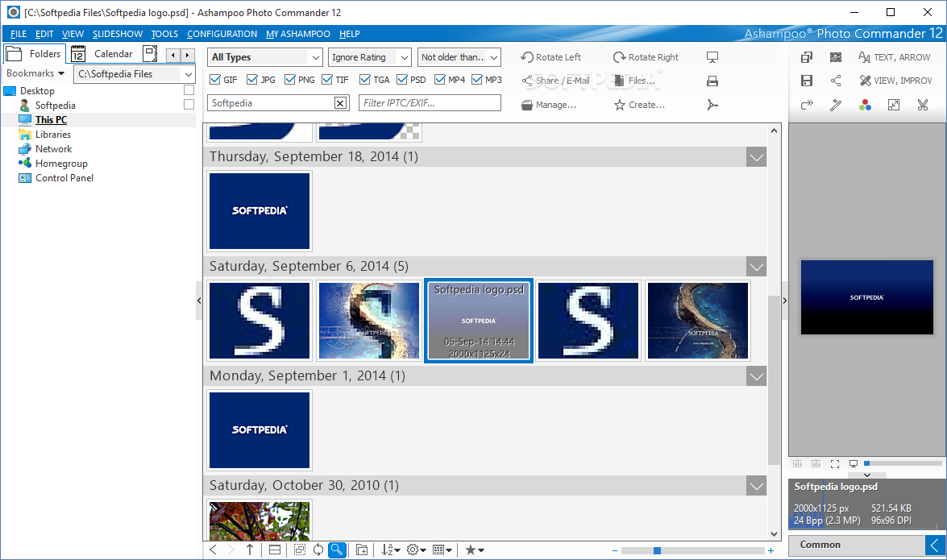Viewport: 947px width, 560px height.
Task: Uncheck the TIF file type checkbox
Action: tap(327, 80)
